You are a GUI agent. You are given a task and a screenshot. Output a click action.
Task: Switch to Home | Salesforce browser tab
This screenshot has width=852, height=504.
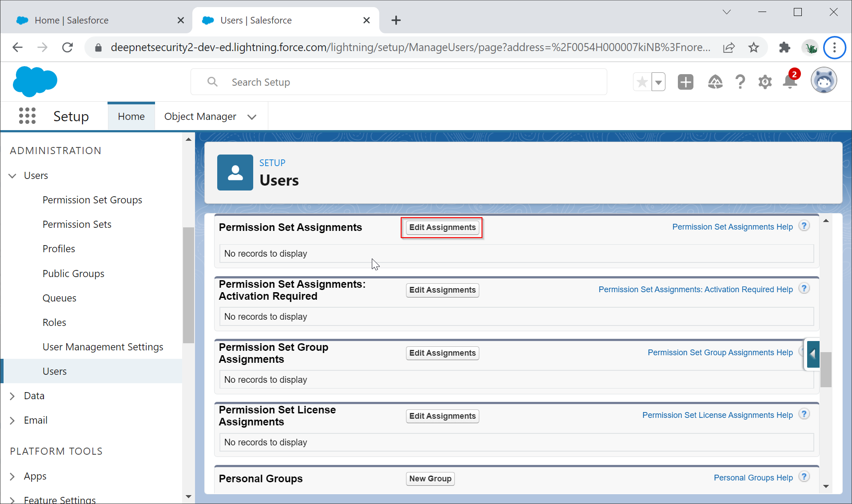71,20
